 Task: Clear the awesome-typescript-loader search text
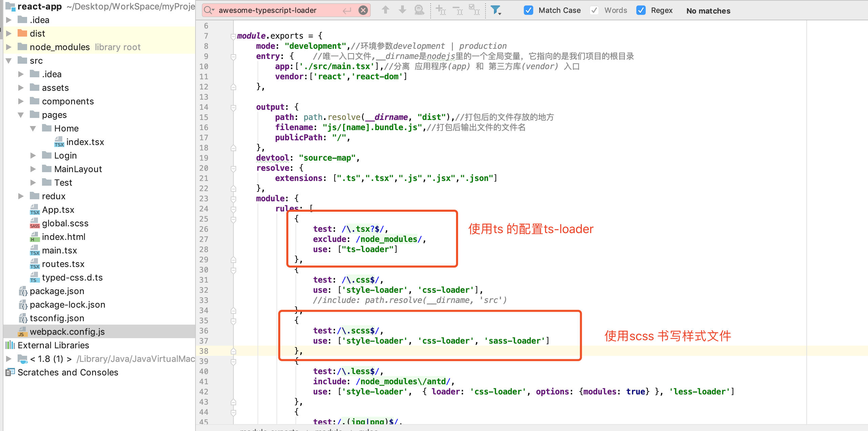(363, 10)
